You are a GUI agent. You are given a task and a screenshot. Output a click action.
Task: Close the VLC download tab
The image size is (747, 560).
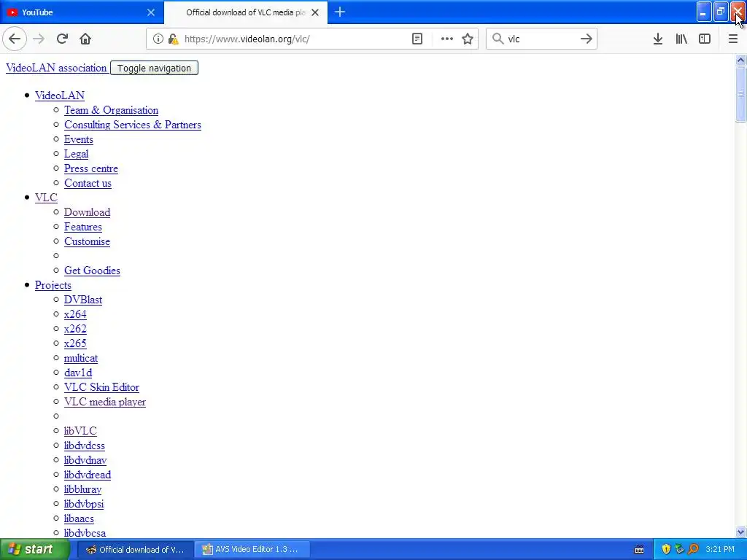(x=315, y=12)
